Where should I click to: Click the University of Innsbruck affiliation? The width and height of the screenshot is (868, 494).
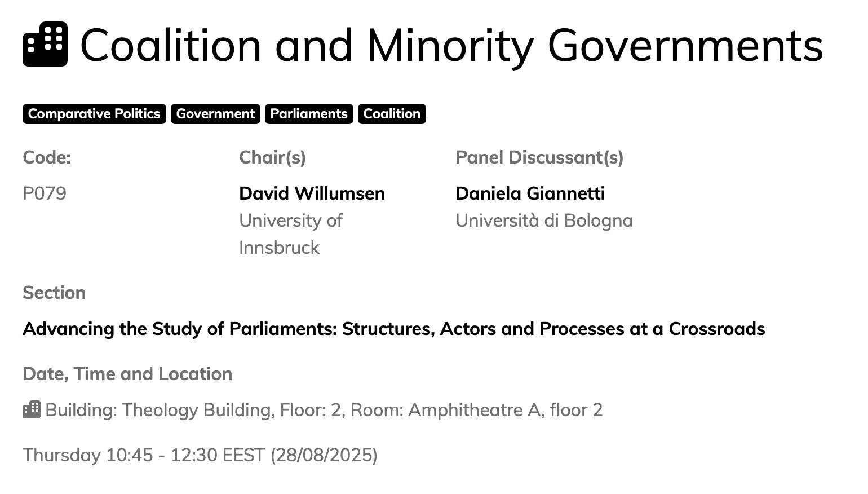pos(290,233)
